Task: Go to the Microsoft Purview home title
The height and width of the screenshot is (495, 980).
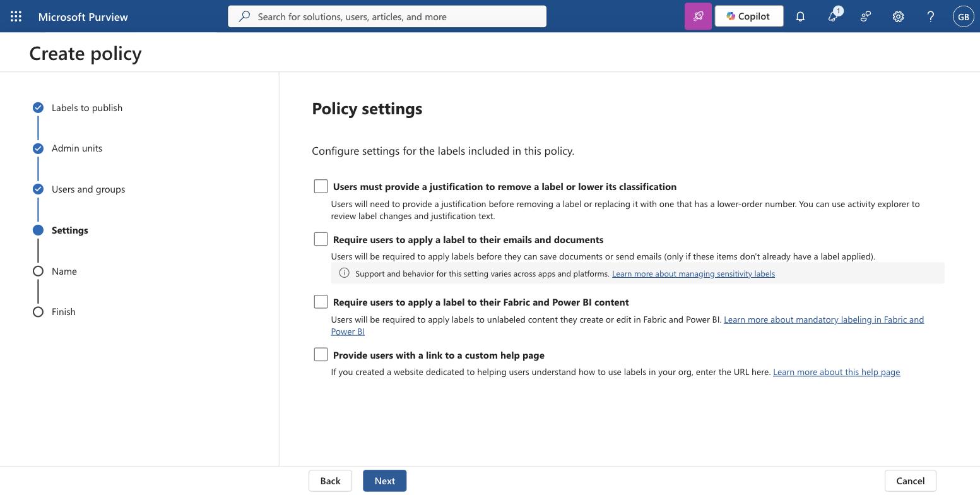Action: 83,16
